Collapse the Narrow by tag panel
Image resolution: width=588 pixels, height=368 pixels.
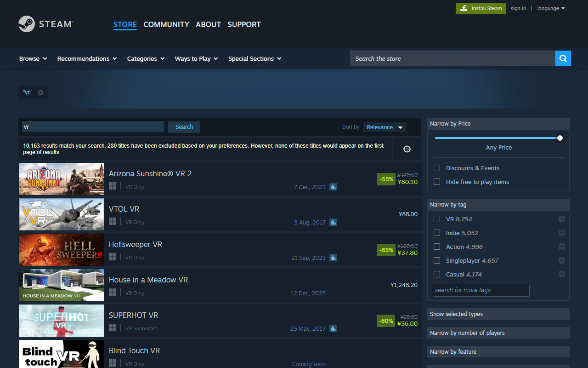tap(498, 204)
